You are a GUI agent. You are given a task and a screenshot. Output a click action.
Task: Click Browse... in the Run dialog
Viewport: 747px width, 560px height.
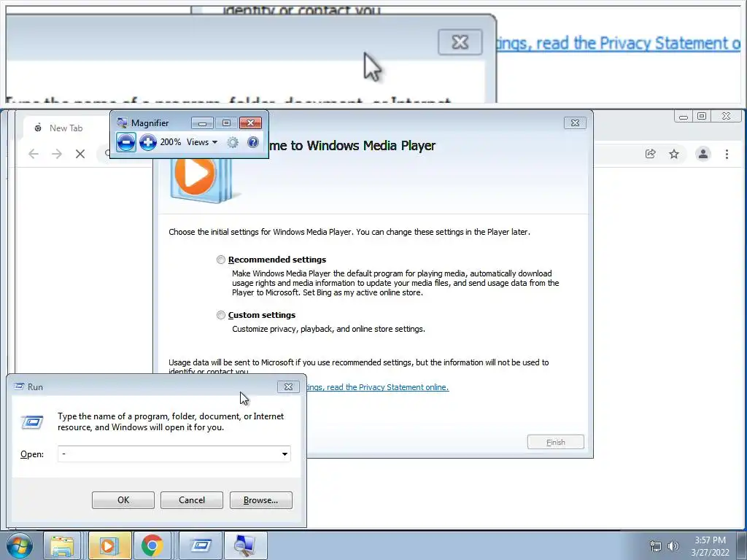260,500
